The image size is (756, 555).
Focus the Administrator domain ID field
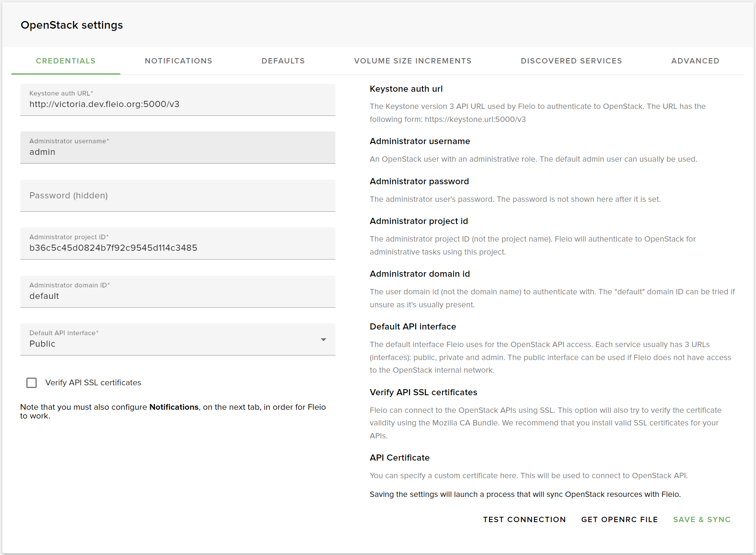(178, 296)
